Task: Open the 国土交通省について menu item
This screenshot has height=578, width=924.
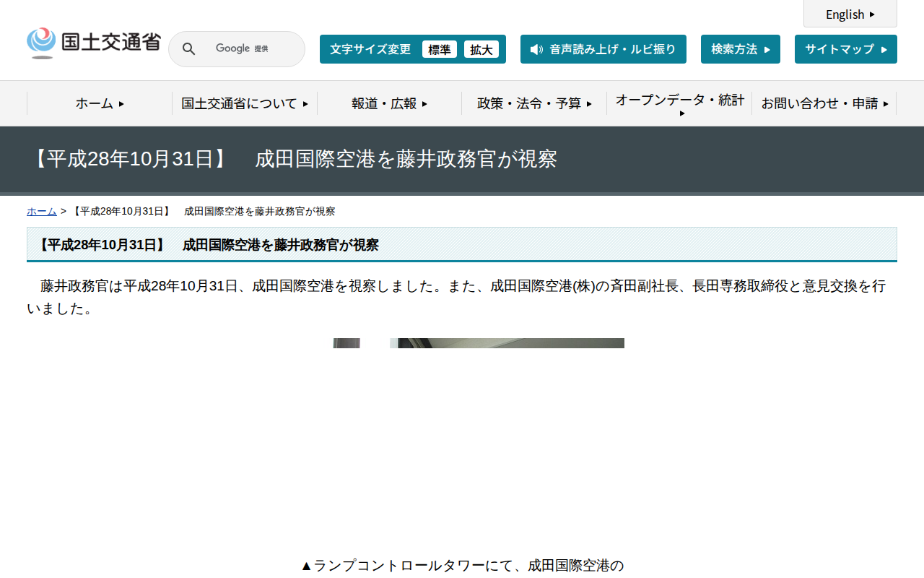Action: (244, 103)
